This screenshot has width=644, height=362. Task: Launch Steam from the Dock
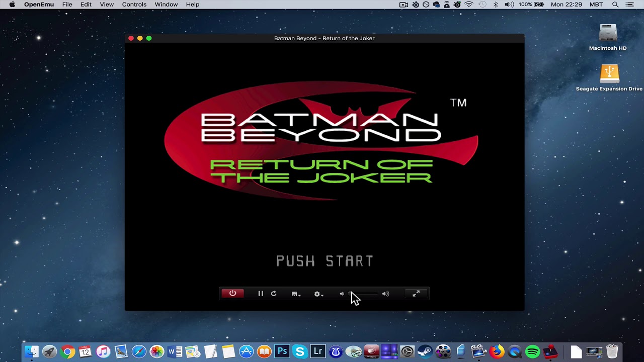pyautogui.click(x=425, y=351)
